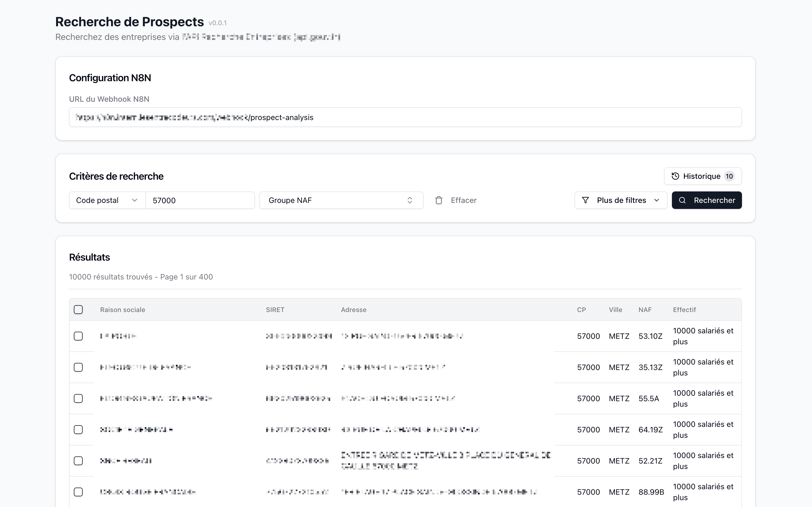Click the history clock icon
Image resolution: width=812 pixels, height=507 pixels.
tap(675, 176)
